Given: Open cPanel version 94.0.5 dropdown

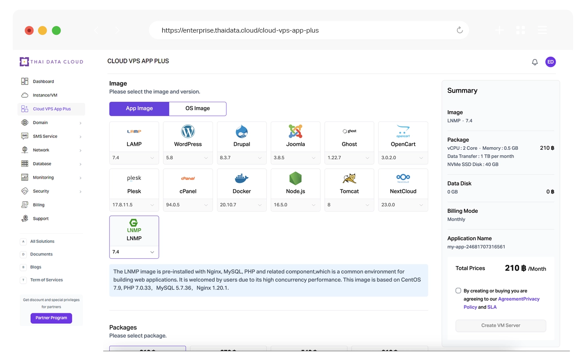Looking at the screenshot, I should [x=188, y=205].
